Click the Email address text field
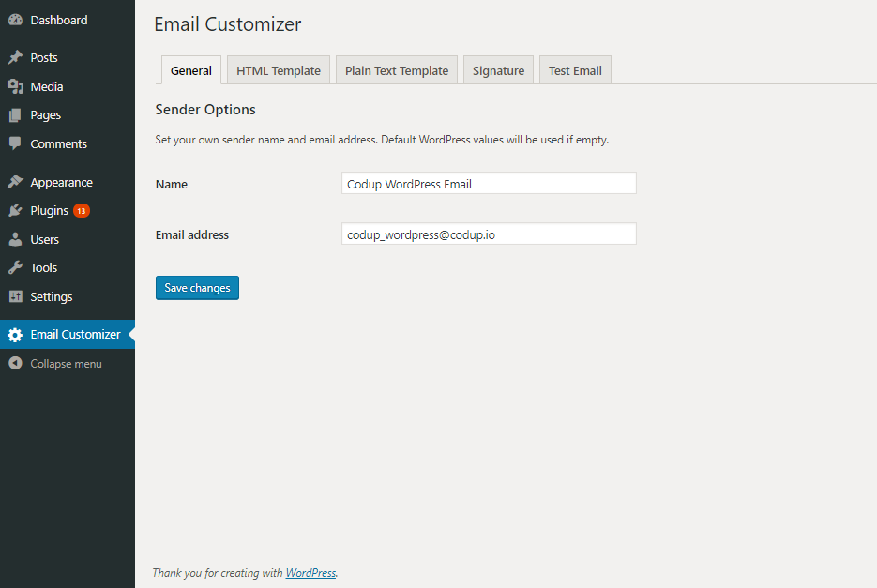The width and height of the screenshot is (877, 588). [x=489, y=234]
